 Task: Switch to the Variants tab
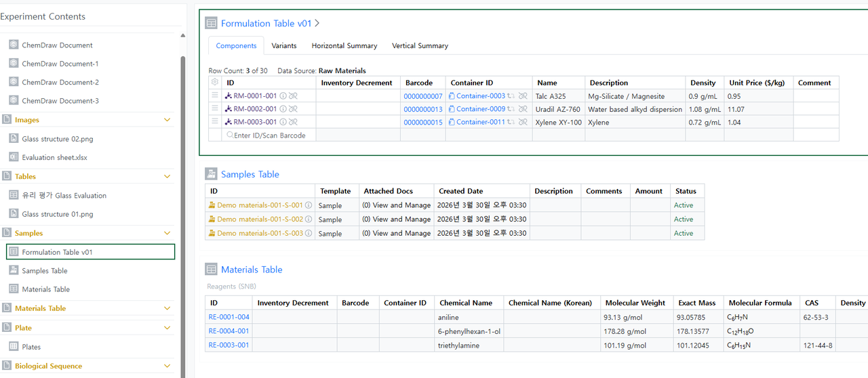pos(284,46)
